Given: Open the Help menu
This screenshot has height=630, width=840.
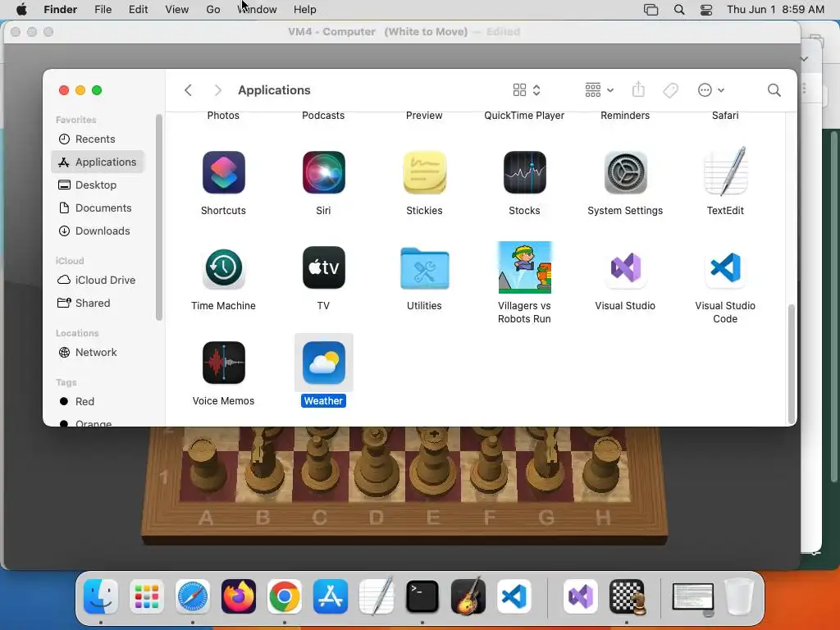Looking at the screenshot, I should (305, 10).
